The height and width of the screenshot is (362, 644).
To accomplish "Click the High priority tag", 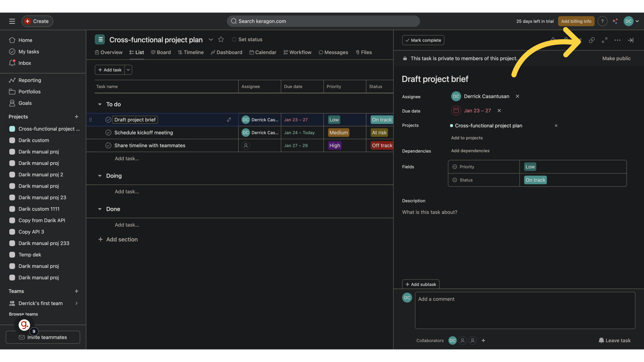I will (334, 145).
